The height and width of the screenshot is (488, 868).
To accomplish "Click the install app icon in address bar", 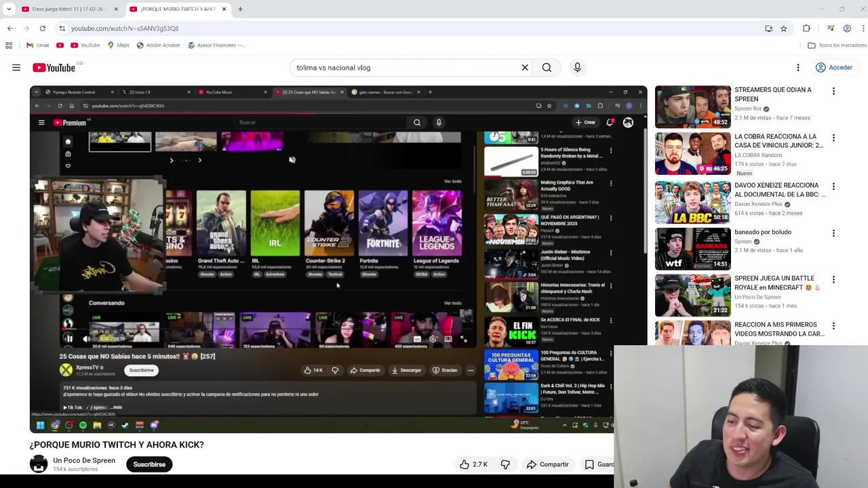I will click(x=768, y=28).
